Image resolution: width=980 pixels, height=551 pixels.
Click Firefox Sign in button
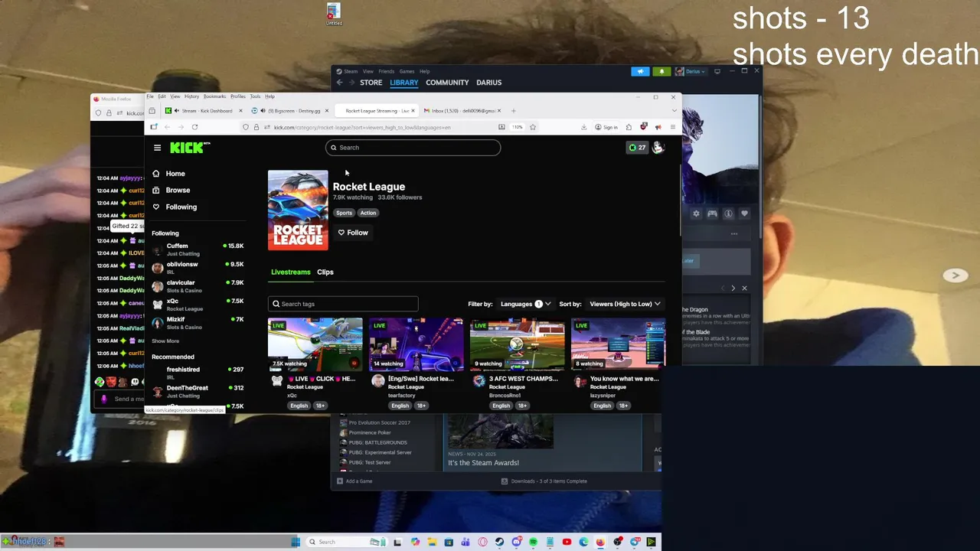click(606, 127)
